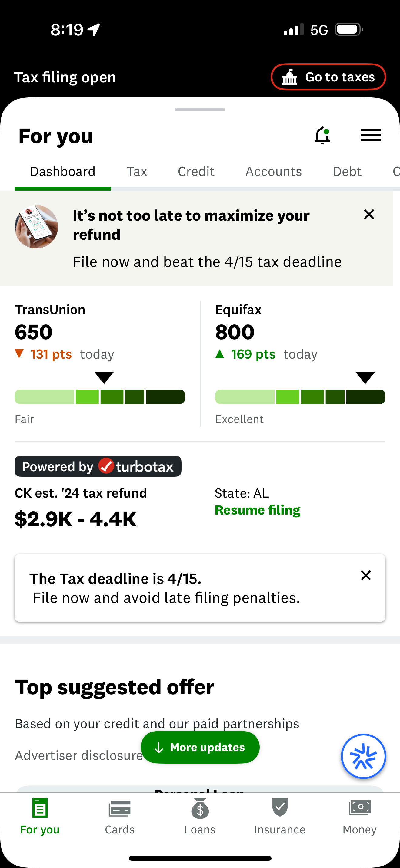Tap the Go to taxes button

328,77
